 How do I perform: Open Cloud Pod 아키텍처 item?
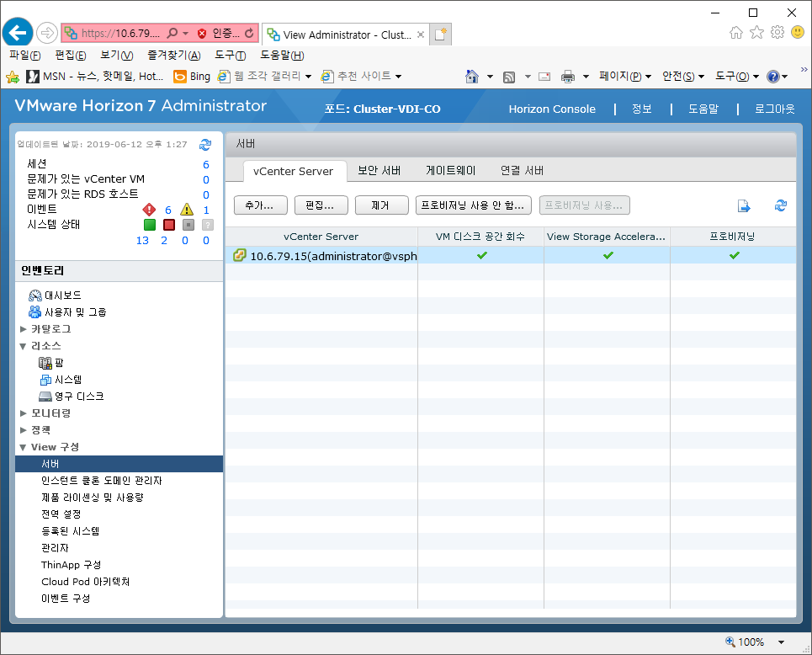pos(86,582)
